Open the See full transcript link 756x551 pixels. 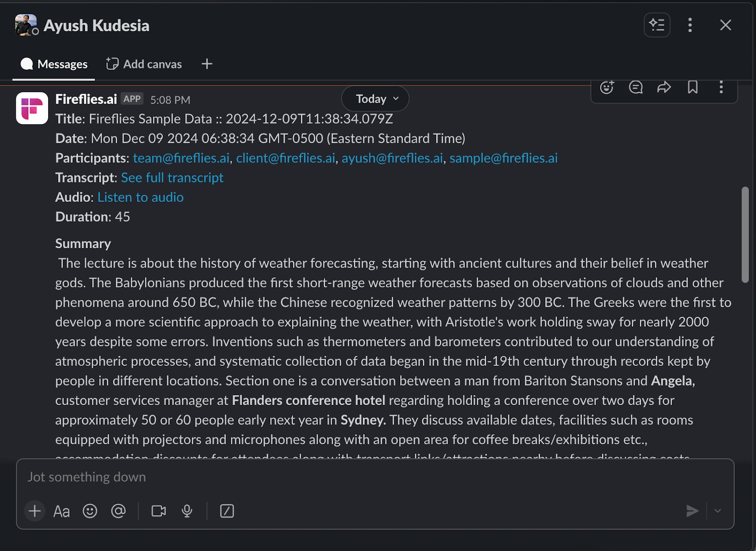(x=172, y=178)
